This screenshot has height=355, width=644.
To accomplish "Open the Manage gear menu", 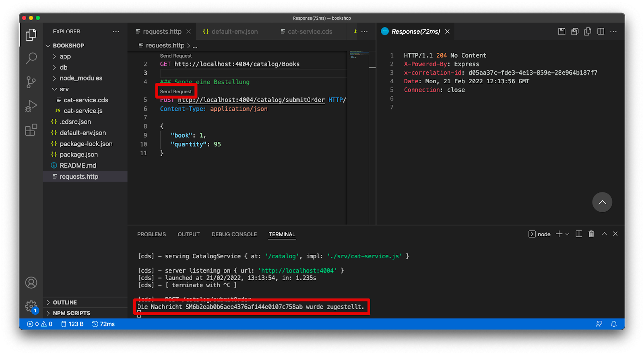I will [x=31, y=307].
